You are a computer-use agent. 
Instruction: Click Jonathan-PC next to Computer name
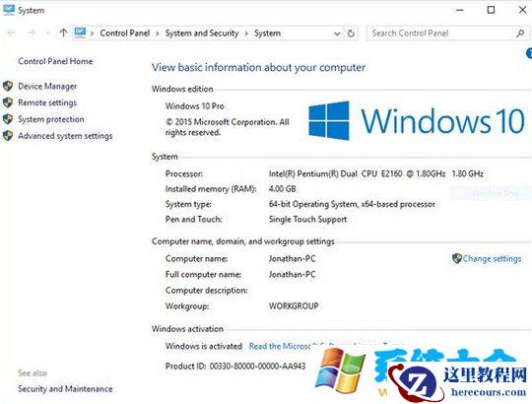click(x=293, y=258)
